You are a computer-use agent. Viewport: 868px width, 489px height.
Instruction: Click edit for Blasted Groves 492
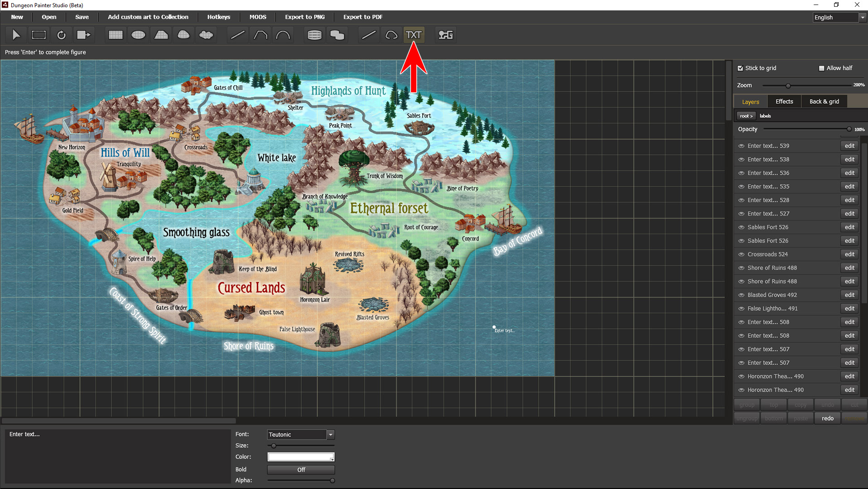coord(849,295)
